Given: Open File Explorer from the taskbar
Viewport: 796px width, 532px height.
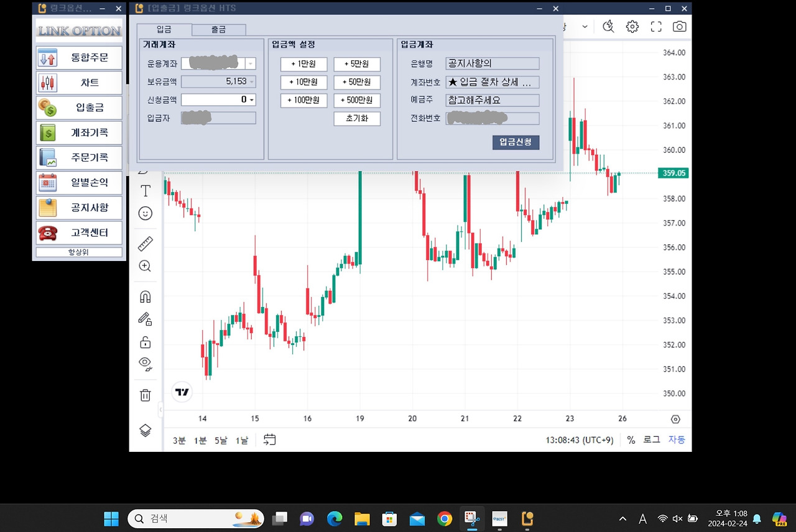Looking at the screenshot, I should (x=362, y=518).
